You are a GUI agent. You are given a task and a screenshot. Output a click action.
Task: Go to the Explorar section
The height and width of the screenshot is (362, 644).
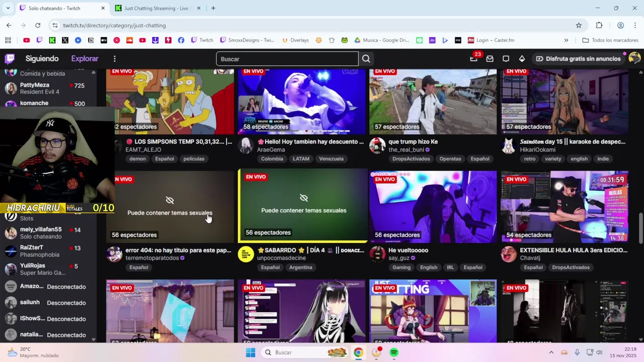(x=85, y=59)
